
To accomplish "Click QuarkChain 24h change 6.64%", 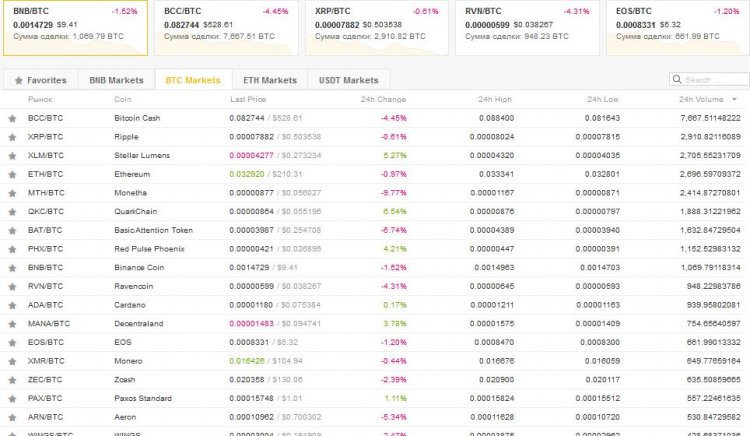I will pyautogui.click(x=395, y=211).
